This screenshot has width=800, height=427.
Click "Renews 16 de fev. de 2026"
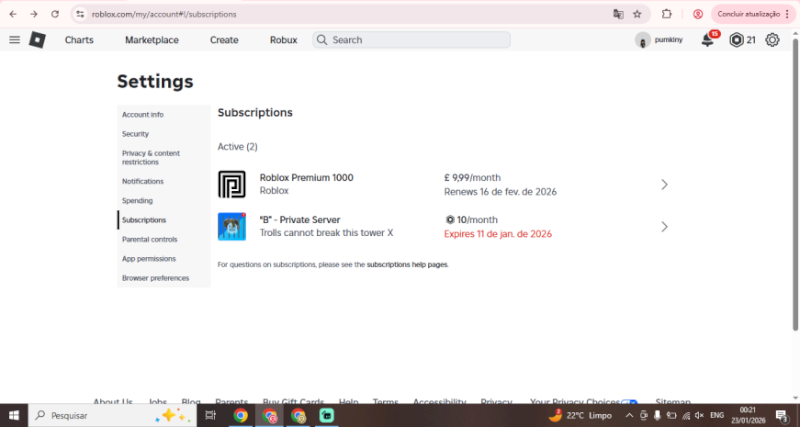click(501, 192)
